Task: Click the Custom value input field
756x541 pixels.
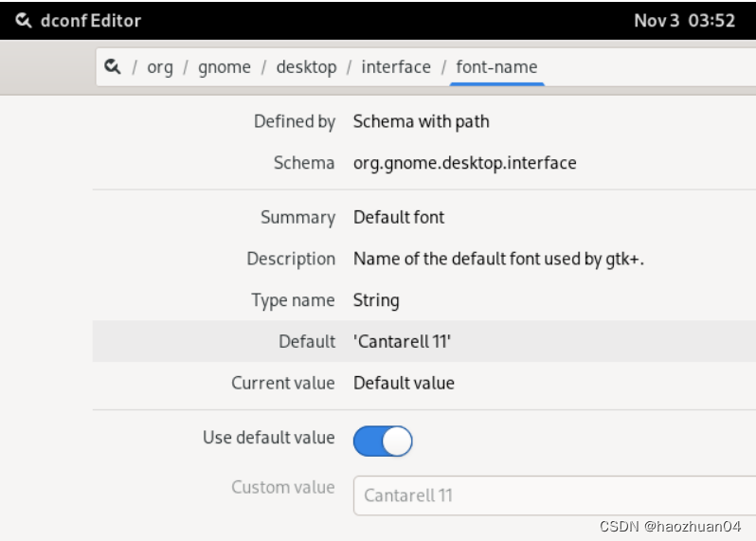Action: click(554, 496)
